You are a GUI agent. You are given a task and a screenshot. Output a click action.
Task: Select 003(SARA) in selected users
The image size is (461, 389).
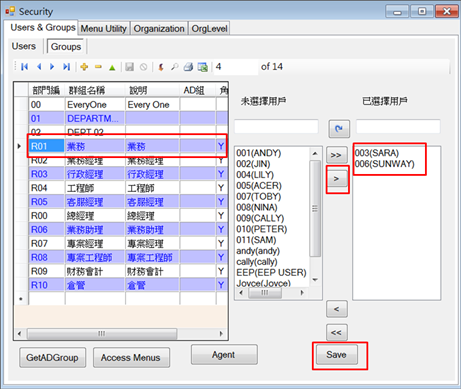[x=377, y=153]
